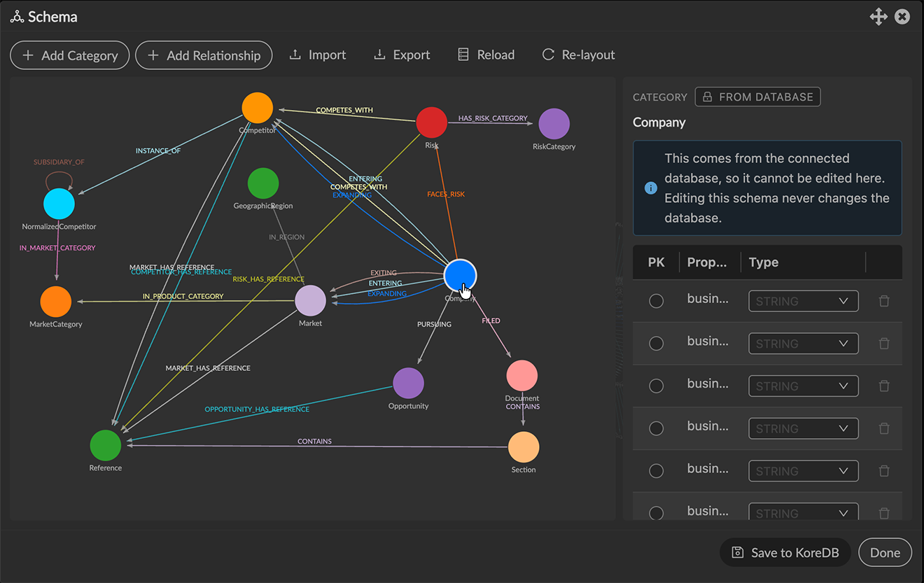Open third row STRING type dropdown
The image size is (924, 583).
[804, 386]
